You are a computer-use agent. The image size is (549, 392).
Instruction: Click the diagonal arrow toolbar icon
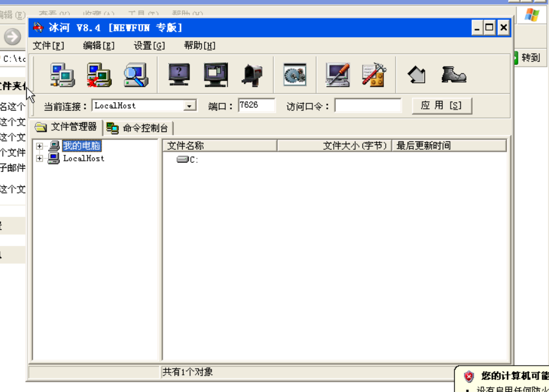tap(417, 75)
